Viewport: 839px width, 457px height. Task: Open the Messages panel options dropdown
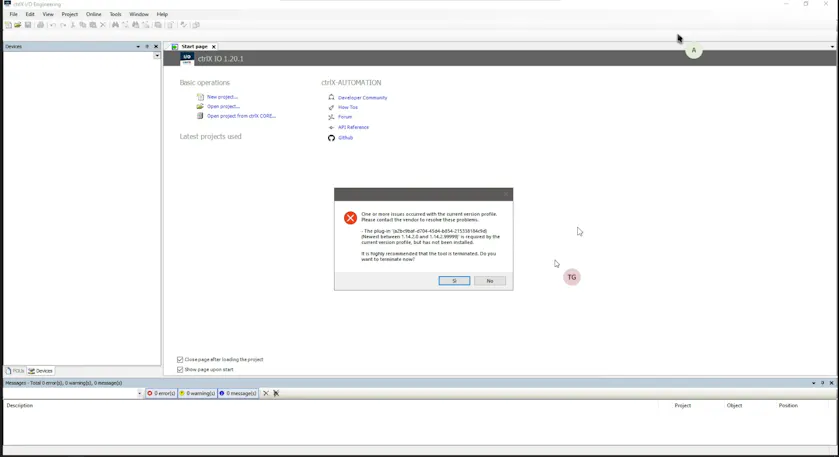tap(814, 383)
